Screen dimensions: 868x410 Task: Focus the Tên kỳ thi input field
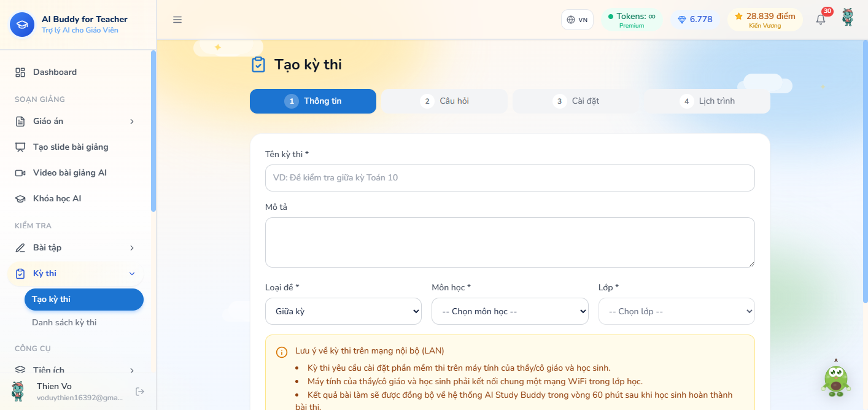pyautogui.click(x=510, y=178)
